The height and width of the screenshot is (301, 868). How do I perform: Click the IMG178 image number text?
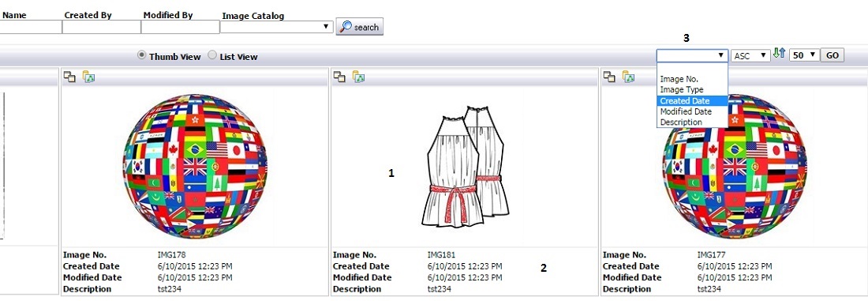(171, 255)
